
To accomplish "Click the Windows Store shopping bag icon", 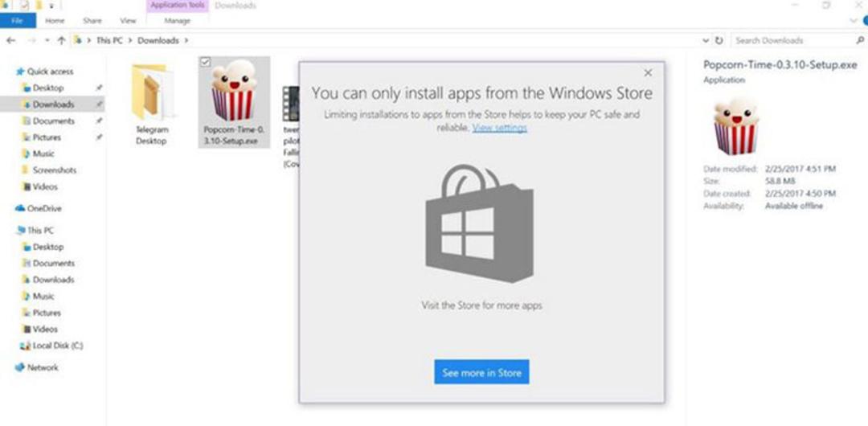I will click(x=479, y=223).
